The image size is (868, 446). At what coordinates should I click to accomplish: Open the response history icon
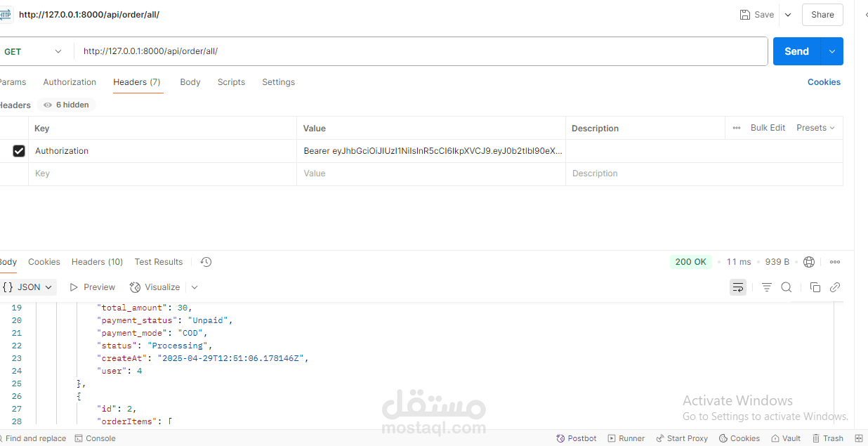pyautogui.click(x=206, y=262)
